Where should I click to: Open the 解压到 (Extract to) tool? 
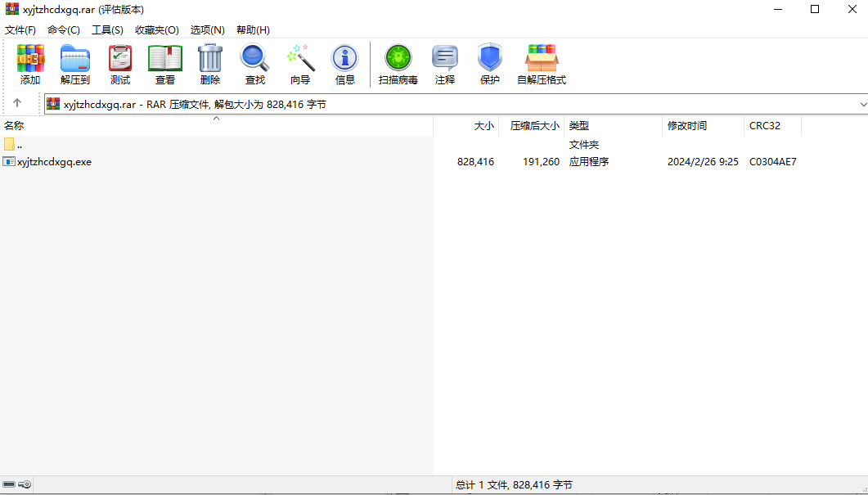tap(74, 65)
